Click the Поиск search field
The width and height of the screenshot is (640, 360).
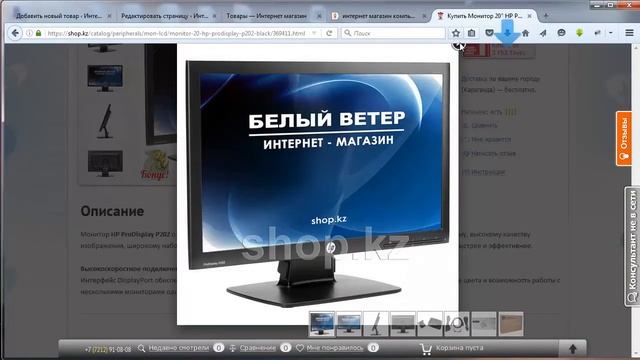[x=393, y=33]
